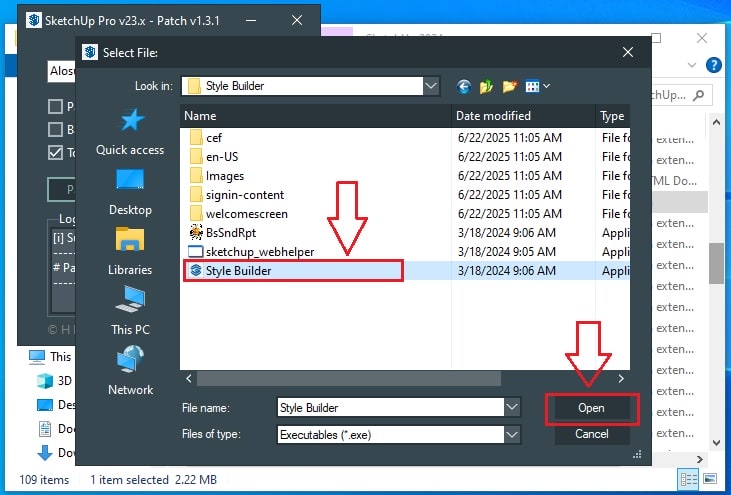This screenshot has height=495, width=731.
Task: Open 3D Objects in Explorer navigation pane
Action: pos(55,381)
